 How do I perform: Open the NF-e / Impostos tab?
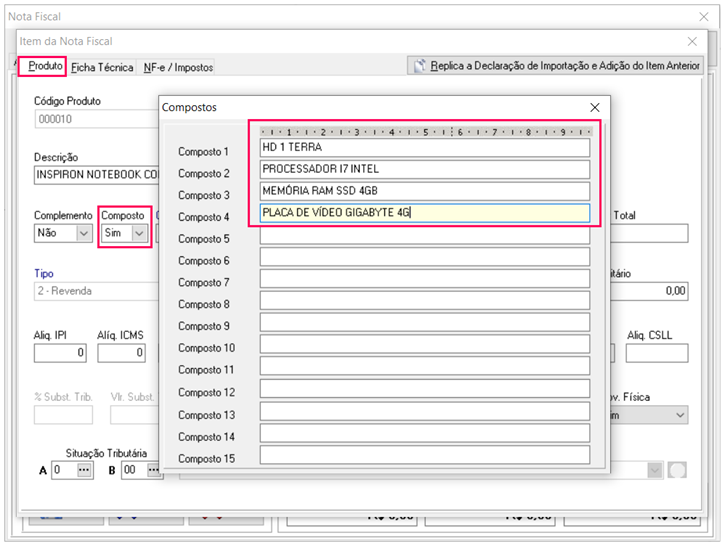click(x=178, y=67)
